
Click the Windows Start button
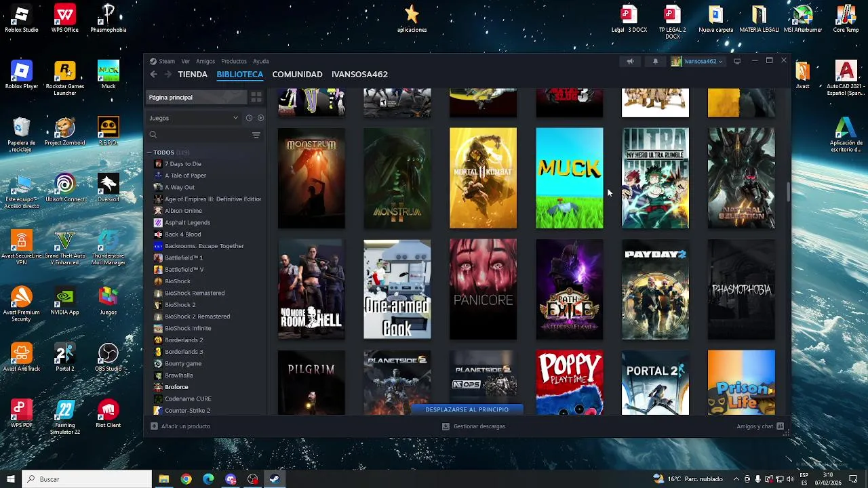click(10, 479)
